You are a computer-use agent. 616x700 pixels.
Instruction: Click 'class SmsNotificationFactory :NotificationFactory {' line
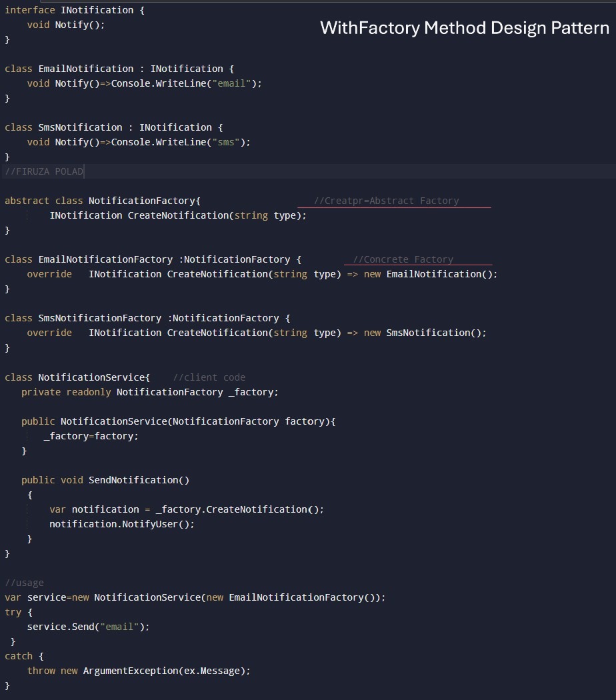(147, 318)
